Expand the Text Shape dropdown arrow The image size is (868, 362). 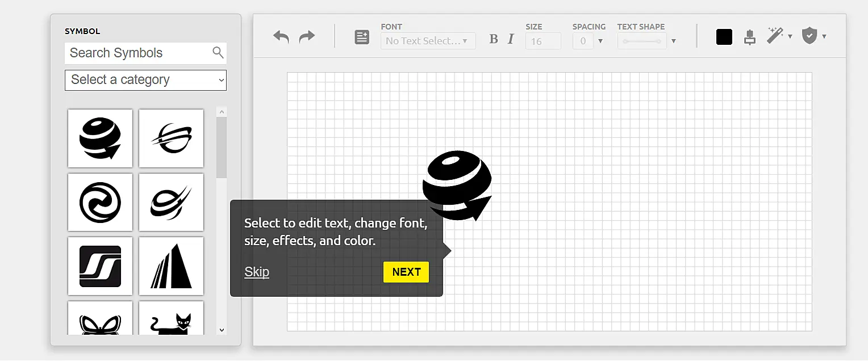674,41
